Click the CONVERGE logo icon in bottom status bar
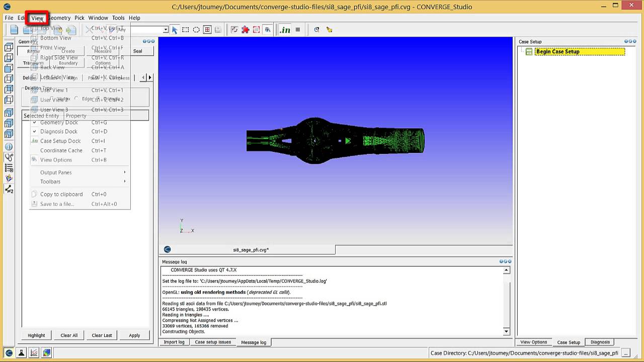The width and height of the screenshot is (644, 362). coord(9,353)
